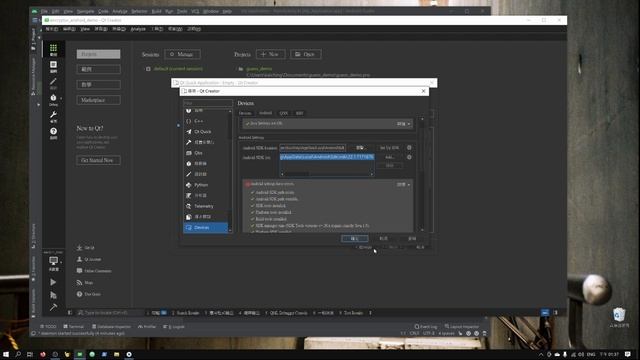Click the OK button in options dialog
Viewport: 640px width, 360px height.
355,238
